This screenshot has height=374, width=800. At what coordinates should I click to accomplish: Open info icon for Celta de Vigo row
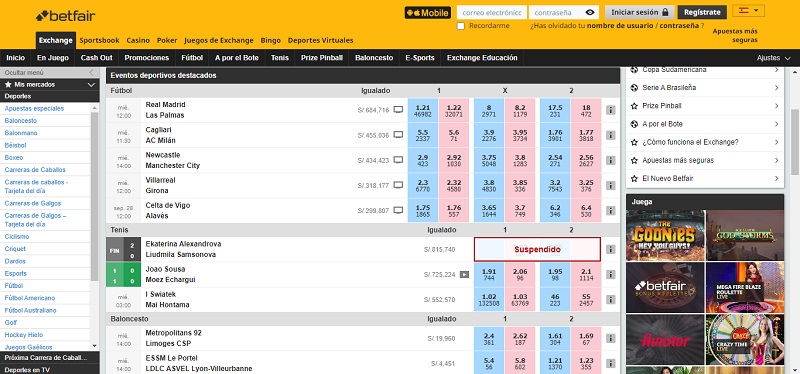click(x=611, y=210)
